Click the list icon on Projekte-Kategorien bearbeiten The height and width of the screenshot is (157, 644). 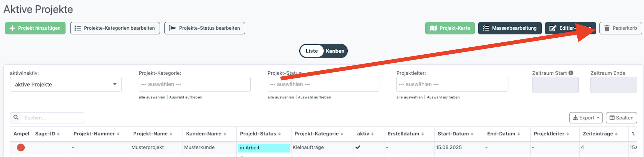point(78,28)
